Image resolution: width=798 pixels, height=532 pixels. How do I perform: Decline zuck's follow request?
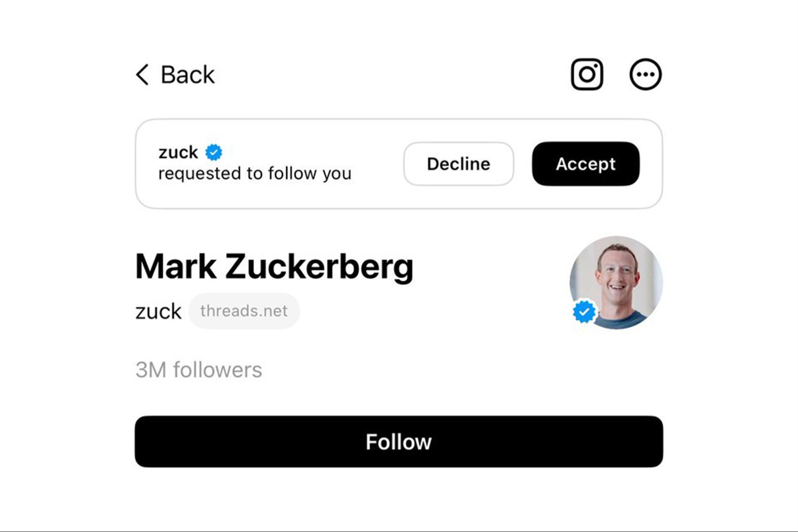point(458,164)
